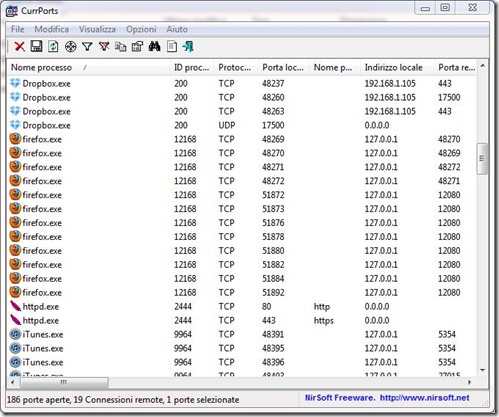Image resolution: width=499 pixels, height=417 pixels.
Task: Open the Modifica menu
Action: point(52,29)
